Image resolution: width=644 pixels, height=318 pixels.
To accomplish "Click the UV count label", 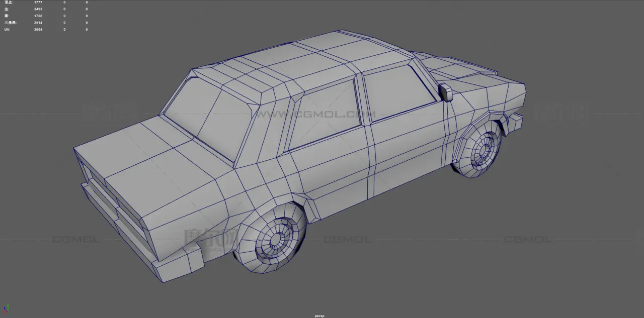I will click(x=7, y=30).
